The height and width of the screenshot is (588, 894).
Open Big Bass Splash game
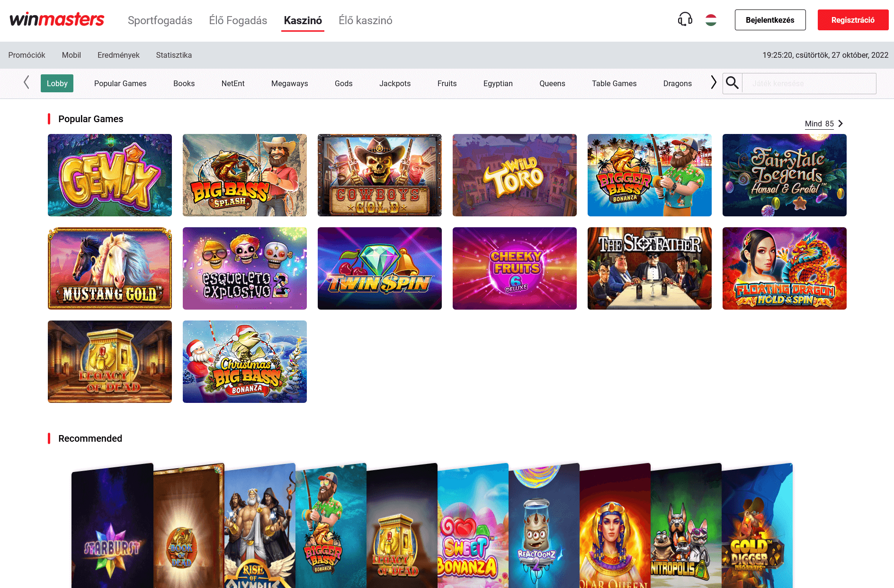coord(245,175)
